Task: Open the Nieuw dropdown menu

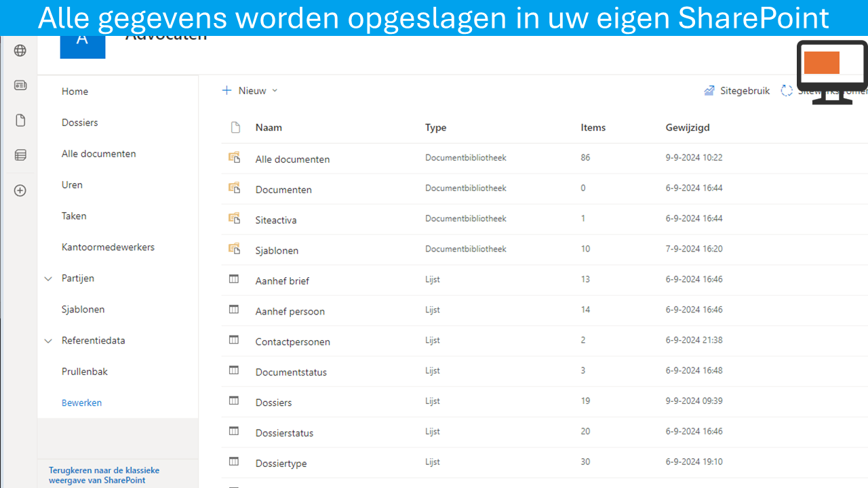Action: click(250, 91)
